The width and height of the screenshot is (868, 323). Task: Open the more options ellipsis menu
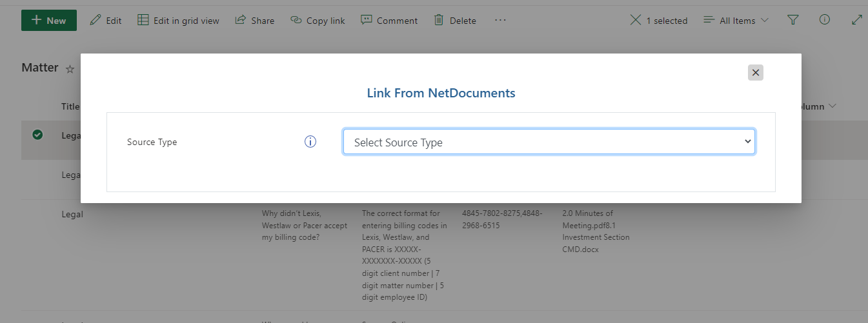click(500, 21)
